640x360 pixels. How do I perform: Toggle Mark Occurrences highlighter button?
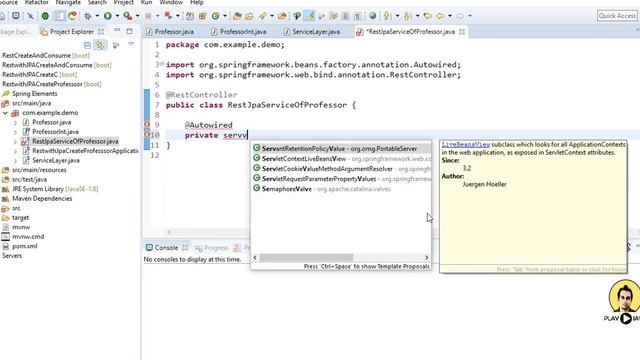pos(310,16)
